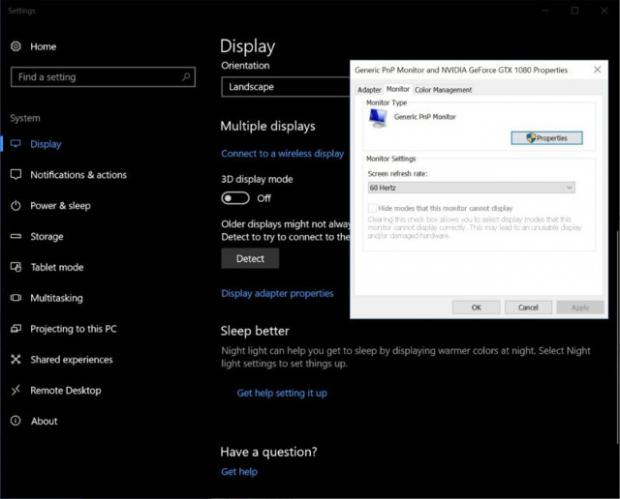The image size is (620, 499).
Task: Click the Find a setting search box
Action: coord(102,77)
